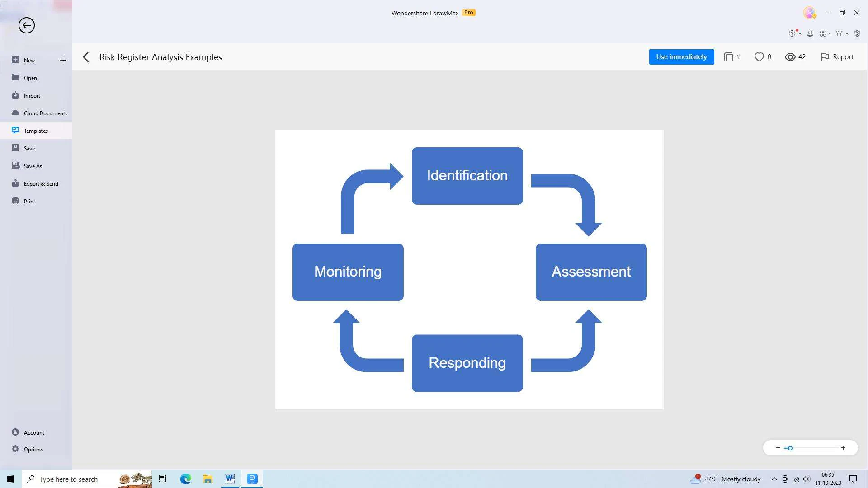This screenshot has height=488, width=868.
Task: Click the Windows taskbar Word icon
Action: [230, 479]
